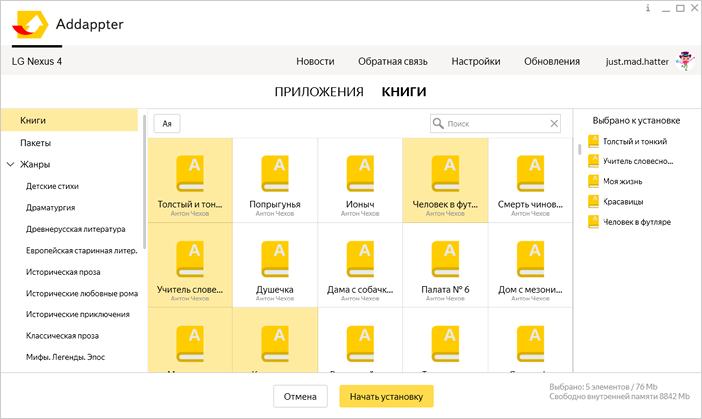Click the left genre list scrollbar
This screenshot has height=419, width=702.
pyautogui.click(x=145, y=180)
